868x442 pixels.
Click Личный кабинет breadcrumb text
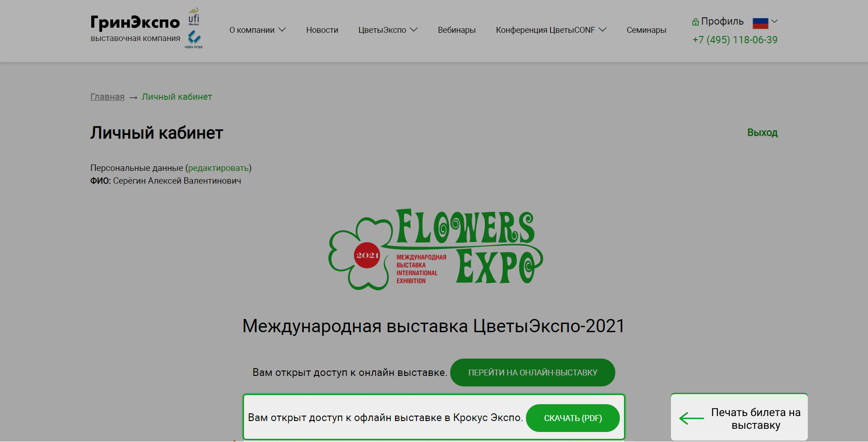pyautogui.click(x=177, y=97)
